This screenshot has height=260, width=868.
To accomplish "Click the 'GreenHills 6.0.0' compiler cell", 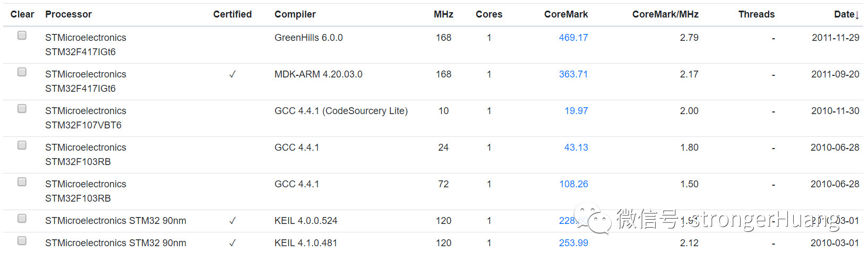I will click(308, 38).
